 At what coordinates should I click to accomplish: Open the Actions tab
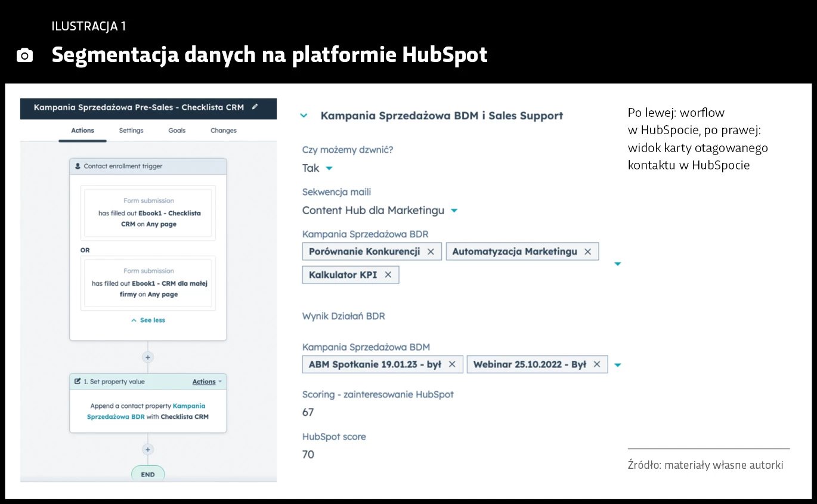tap(82, 131)
